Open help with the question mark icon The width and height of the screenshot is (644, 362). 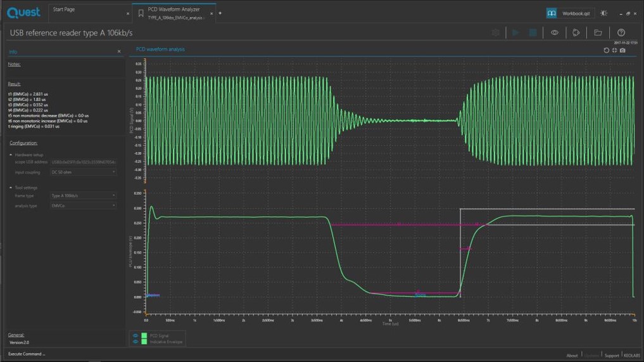(621, 32)
